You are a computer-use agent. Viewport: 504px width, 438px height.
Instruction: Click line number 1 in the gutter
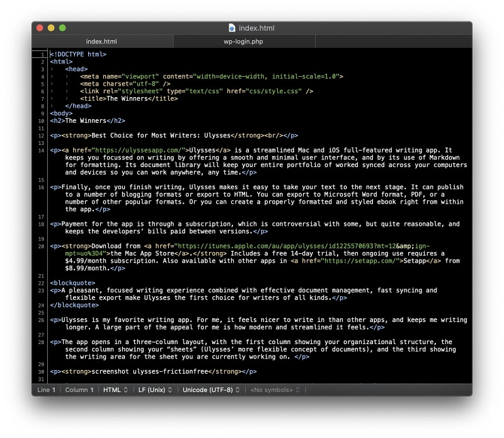[42, 55]
